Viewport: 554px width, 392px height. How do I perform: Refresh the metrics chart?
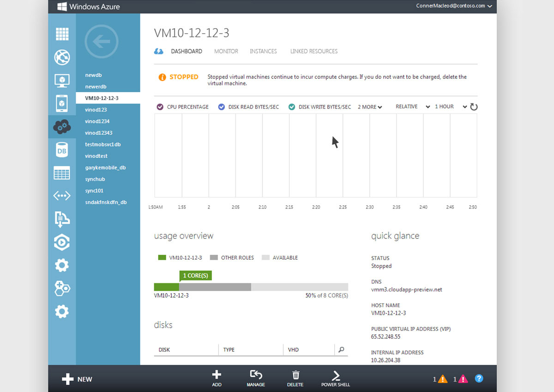pyautogui.click(x=474, y=107)
